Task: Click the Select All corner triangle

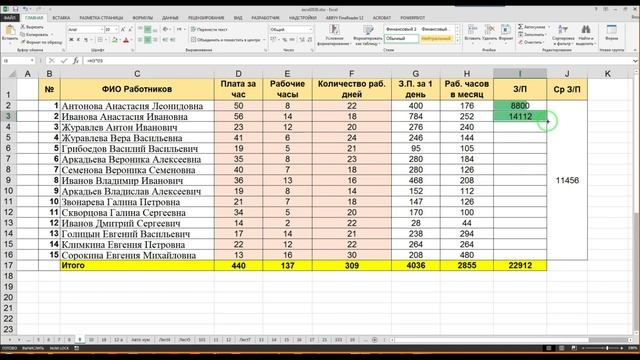Action: click(x=12, y=74)
